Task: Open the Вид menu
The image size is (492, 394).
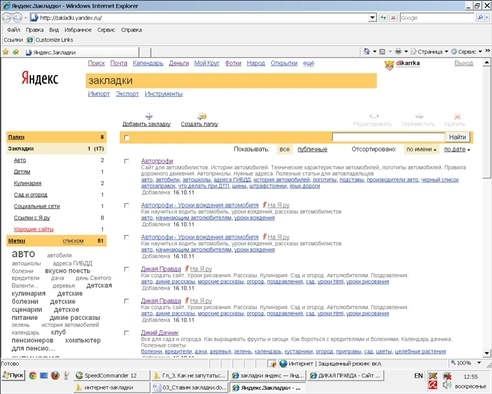Action: [x=54, y=30]
